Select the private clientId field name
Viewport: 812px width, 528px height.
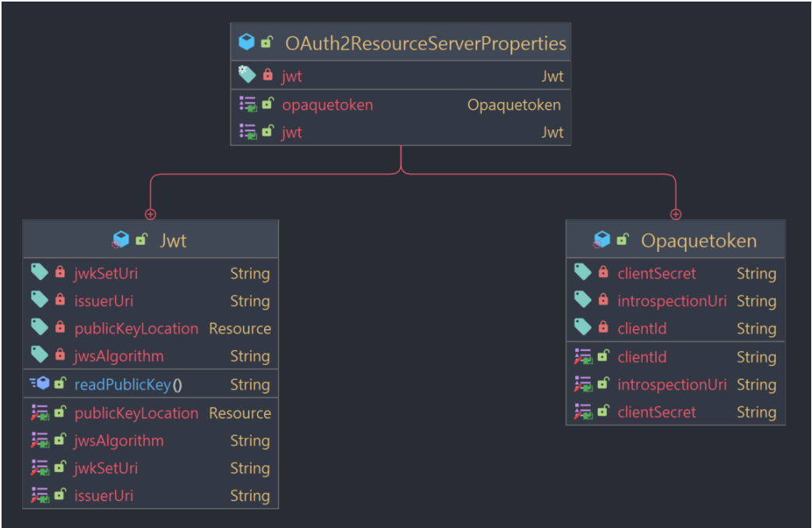642,328
